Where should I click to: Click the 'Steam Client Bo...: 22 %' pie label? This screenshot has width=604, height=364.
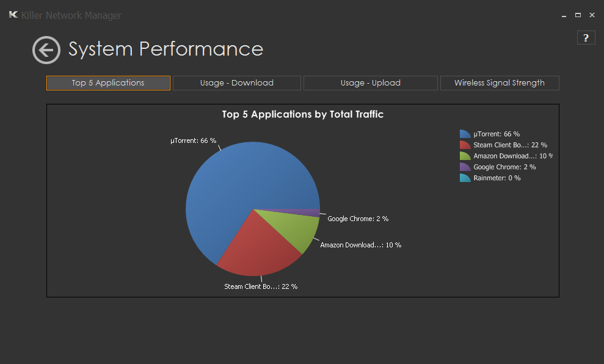(261, 286)
